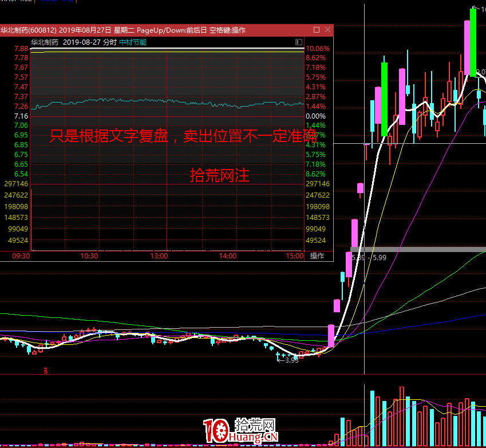The width and height of the screenshot is (486, 448).
Task: Click the gray price gap band on K-line chart
Action: (x=418, y=249)
